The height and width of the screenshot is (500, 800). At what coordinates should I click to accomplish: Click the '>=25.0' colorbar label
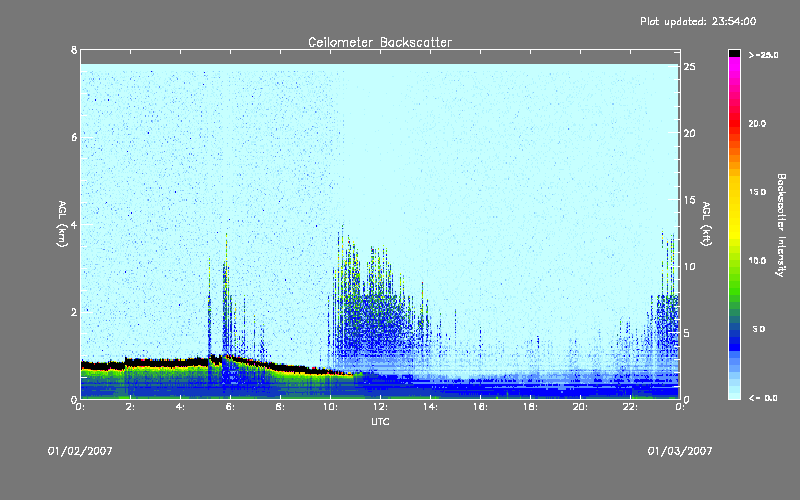pyautogui.click(x=763, y=55)
